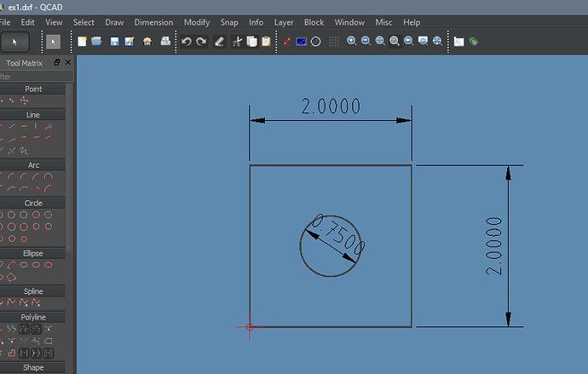Click the New drawing icon
The image size is (588, 374).
[82, 41]
